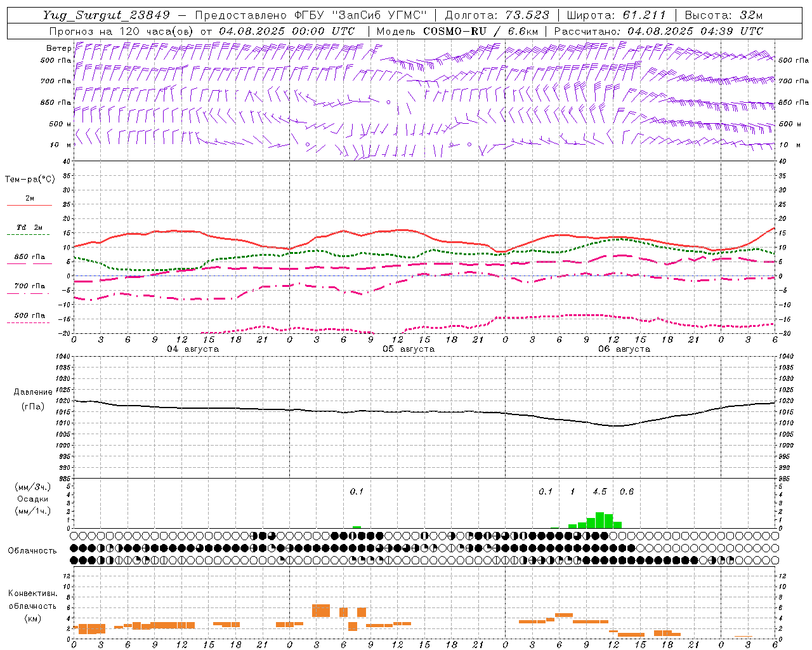Click the 500 гПа temperature legend label
This screenshot has width=812, height=650.
point(29,315)
